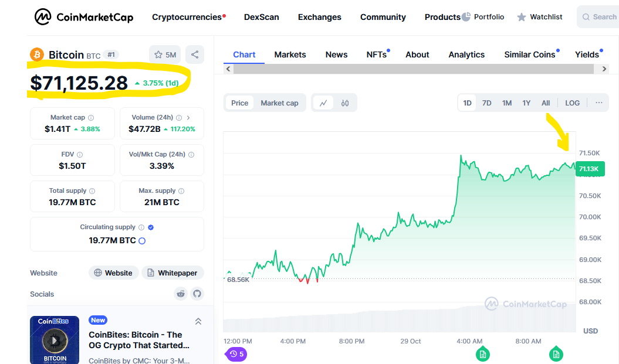619x364 pixels.
Task: Click the $1.41T market cap value
Action: [57, 129]
